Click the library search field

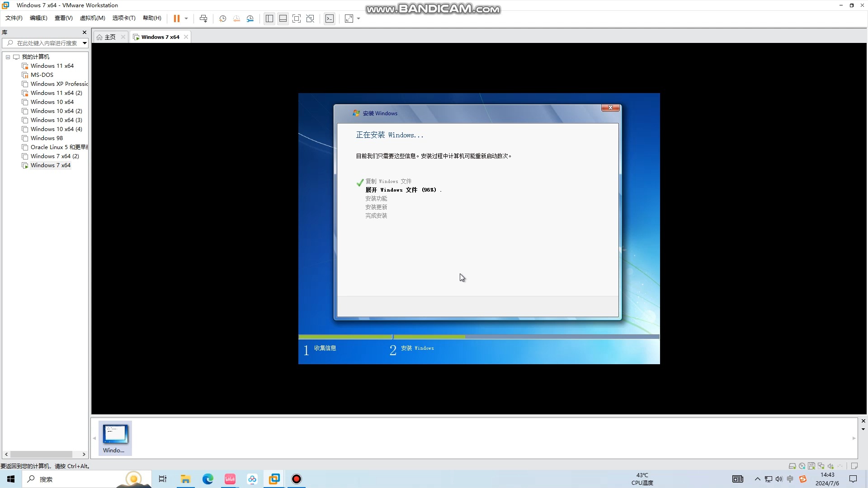point(45,43)
